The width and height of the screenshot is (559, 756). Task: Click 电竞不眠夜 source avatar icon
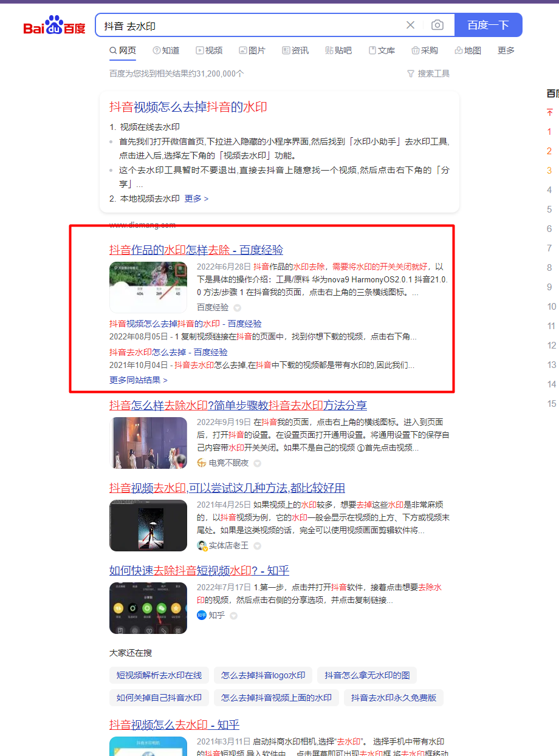(202, 463)
